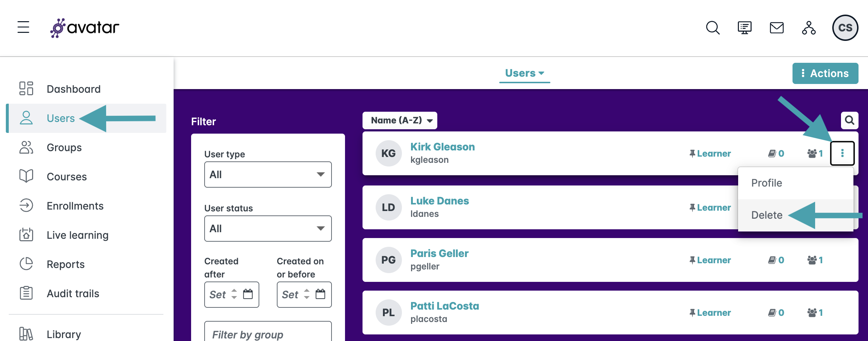Open the hamburger navigation menu
868x341 pixels.
[x=23, y=27]
